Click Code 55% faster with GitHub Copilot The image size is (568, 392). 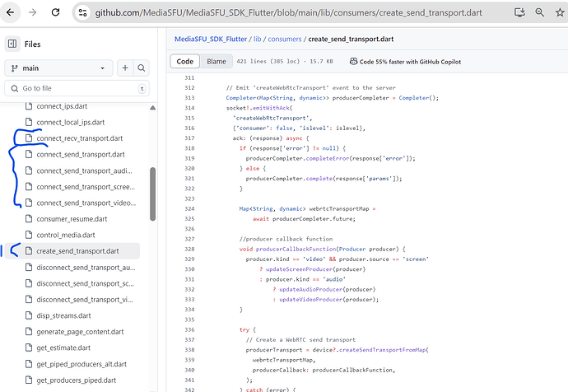pos(410,62)
